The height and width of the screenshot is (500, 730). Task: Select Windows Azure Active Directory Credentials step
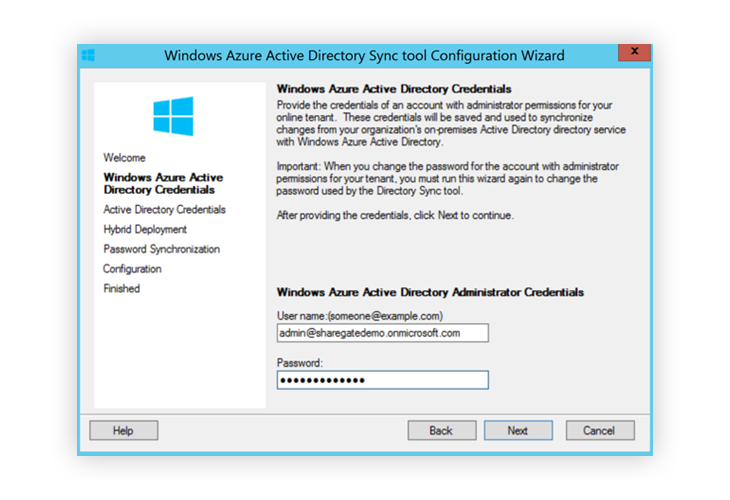pyautogui.click(x=163, y=183)
